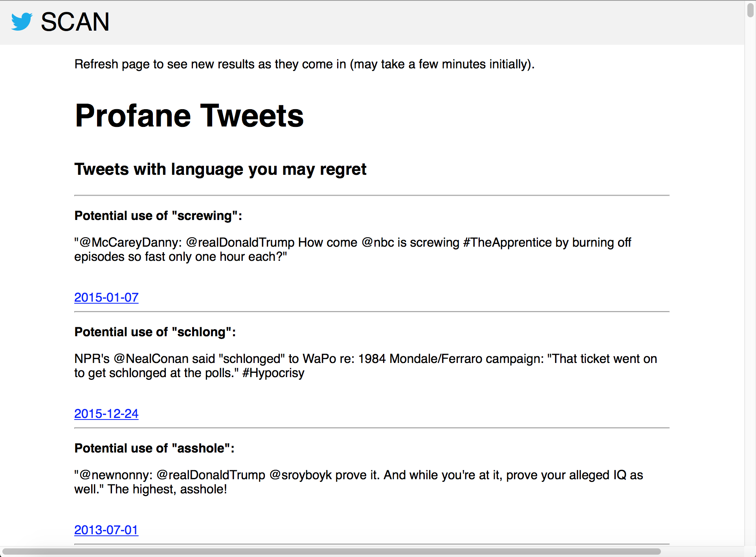The width and height of the screenshot is (756, 557).
Task: Click 'Tweets with language you may regret' subheading
Action: point(220,169)
